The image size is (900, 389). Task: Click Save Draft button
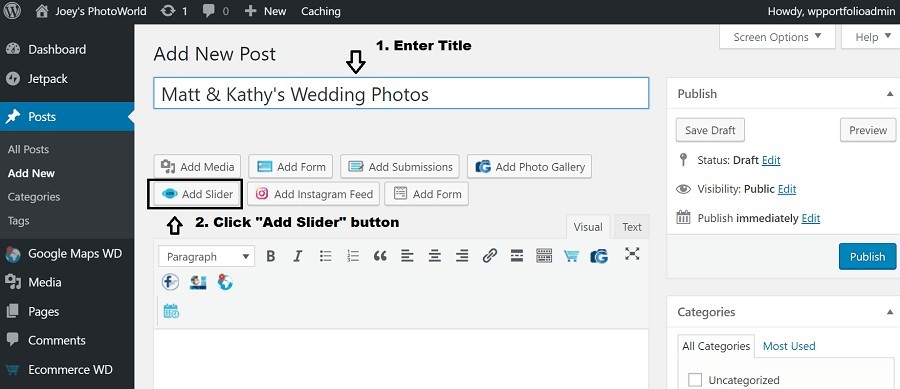click(x=710, y=130)
